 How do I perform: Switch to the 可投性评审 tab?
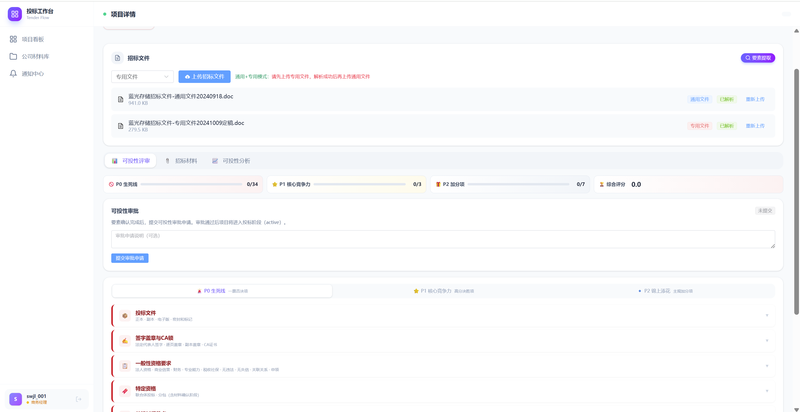(131, 161)
